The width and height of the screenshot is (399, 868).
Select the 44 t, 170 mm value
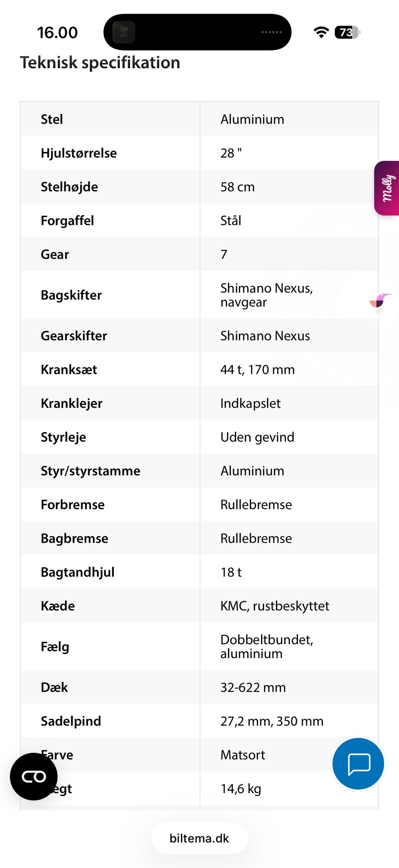pos(257,369)
